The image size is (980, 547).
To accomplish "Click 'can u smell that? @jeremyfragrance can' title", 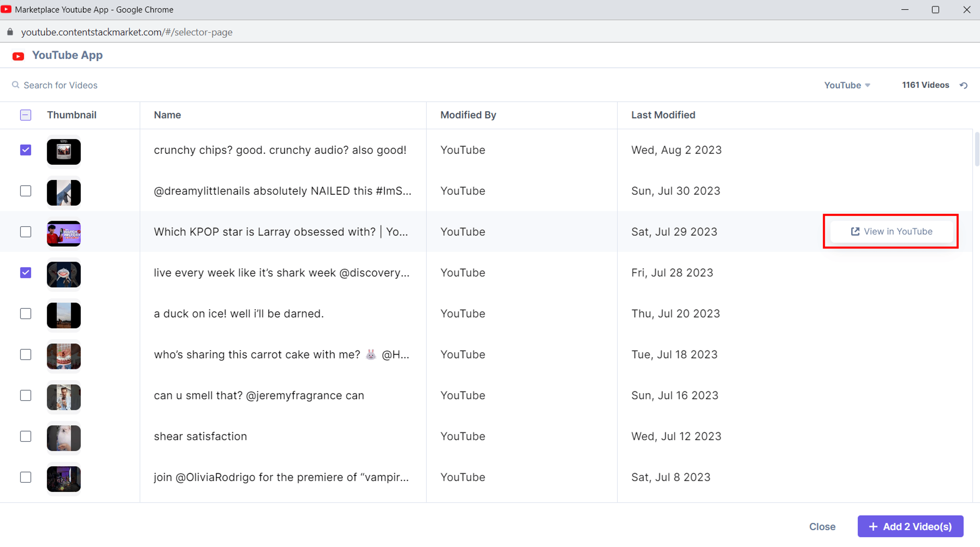I will [x=259, y=395].
